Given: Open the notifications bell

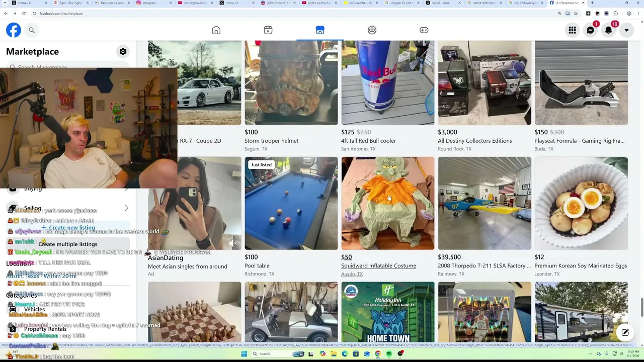Looking at the screenshot, I should pyautogui.click(x=608, y=31).
